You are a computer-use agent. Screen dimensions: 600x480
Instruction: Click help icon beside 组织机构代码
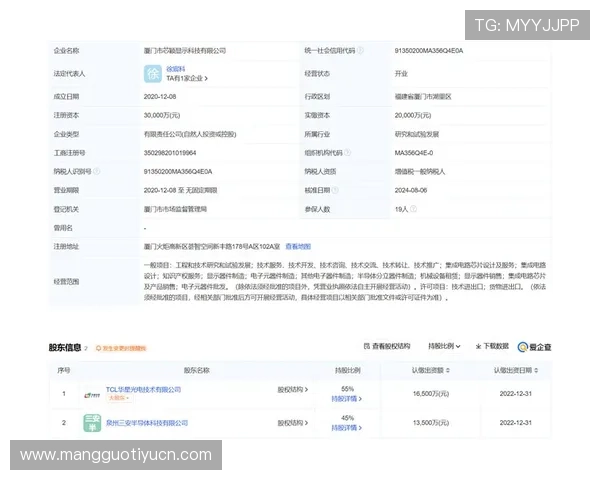[347, 152]
